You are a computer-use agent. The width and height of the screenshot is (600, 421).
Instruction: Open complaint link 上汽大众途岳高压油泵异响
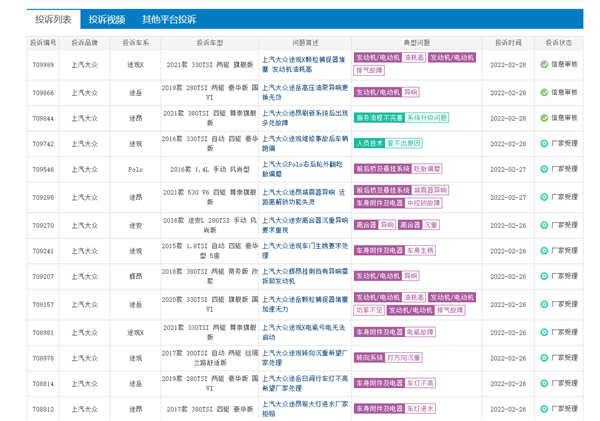click(305, 93)
